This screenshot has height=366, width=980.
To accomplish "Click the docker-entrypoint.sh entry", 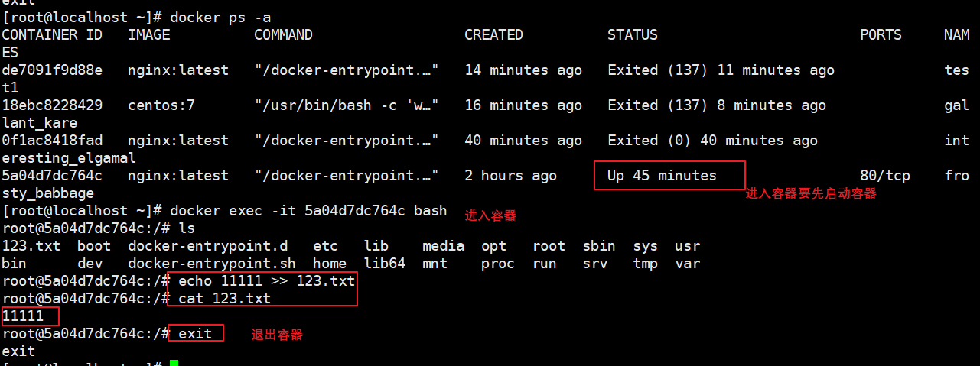I will (x=212, y=263).
